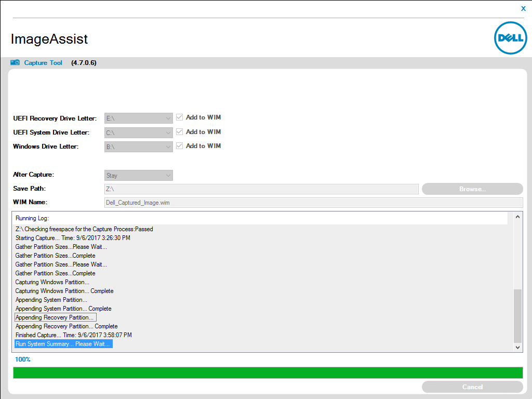Select log line 'Checking freespace for the Capture Process:Passed'
This screenshot has height=399, width=532.
[84, 229]
